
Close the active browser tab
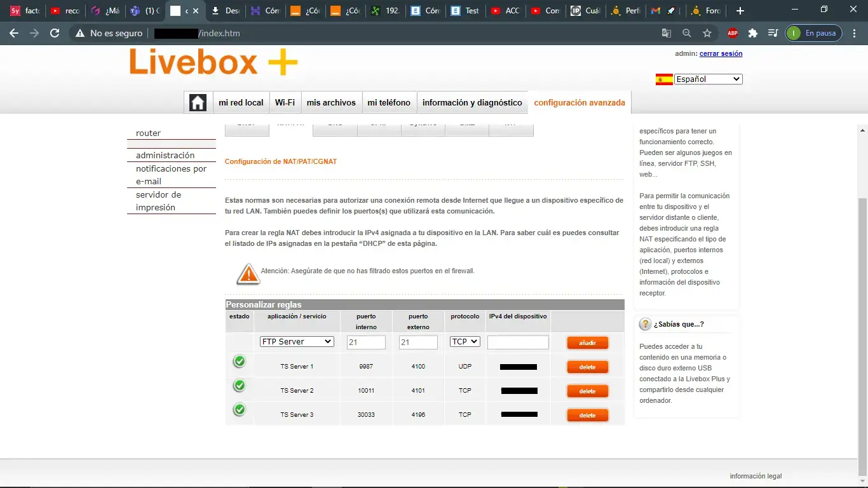(196, 11)
